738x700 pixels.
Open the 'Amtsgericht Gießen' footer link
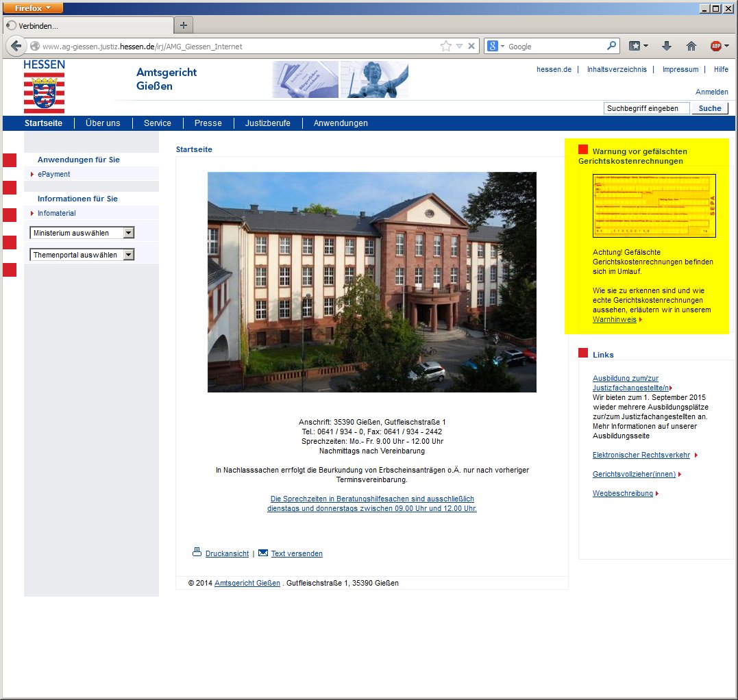coord(247,583)
